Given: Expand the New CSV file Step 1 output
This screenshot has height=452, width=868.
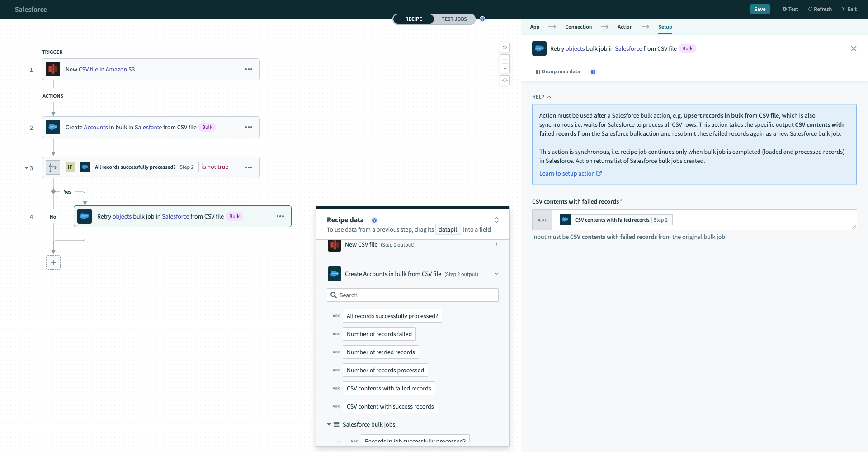Looking at the screenshot, I should pyautogui.click(x=496, y=244).
